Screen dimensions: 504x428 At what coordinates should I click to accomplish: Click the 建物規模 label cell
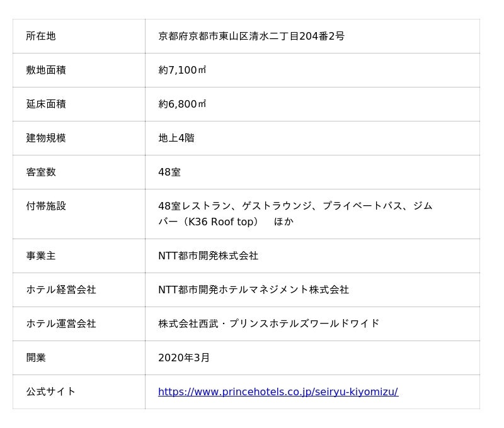coord(46,138)
